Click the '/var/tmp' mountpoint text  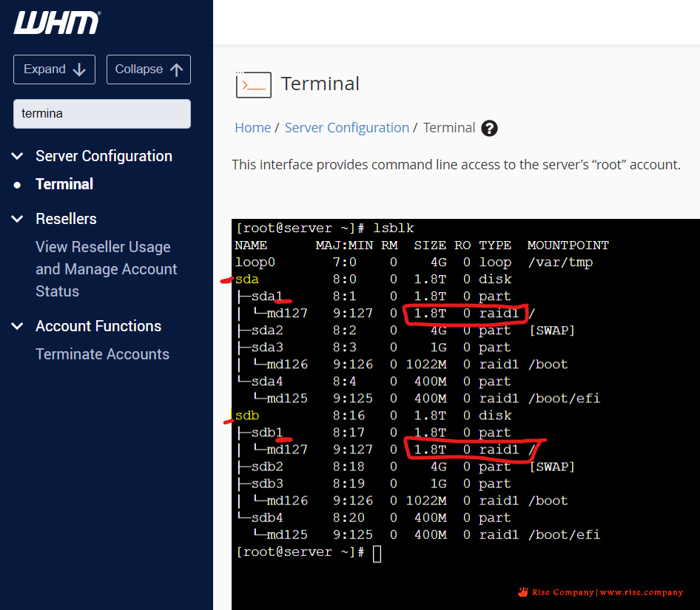coord(560,262)
